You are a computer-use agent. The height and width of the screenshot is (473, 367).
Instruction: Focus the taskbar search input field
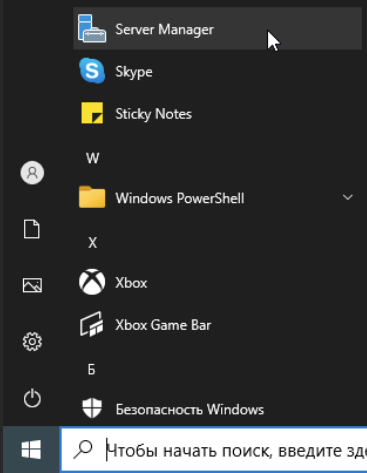[x=214, y=449]
